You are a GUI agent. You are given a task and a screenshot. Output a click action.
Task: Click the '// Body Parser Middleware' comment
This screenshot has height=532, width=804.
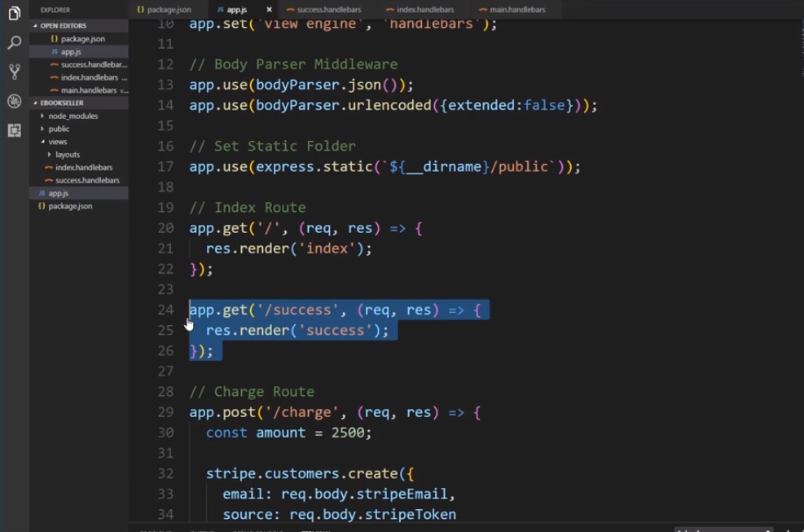click(293, 64)
